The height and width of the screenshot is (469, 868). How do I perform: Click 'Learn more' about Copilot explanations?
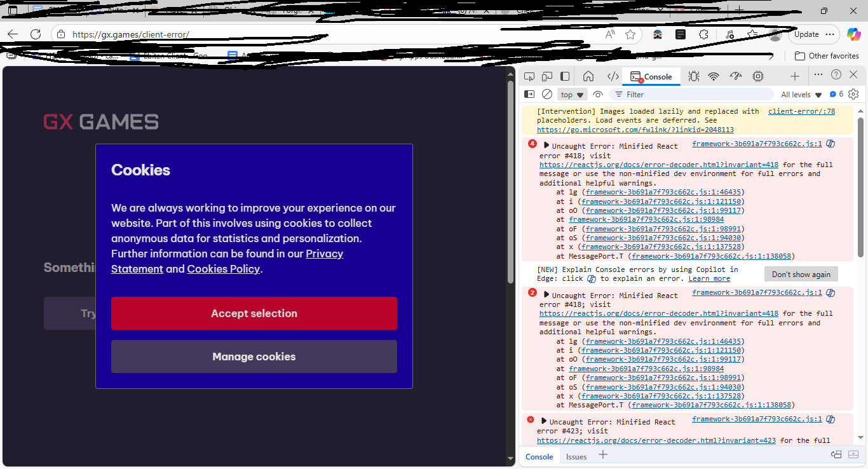click(x=709, y=278)
